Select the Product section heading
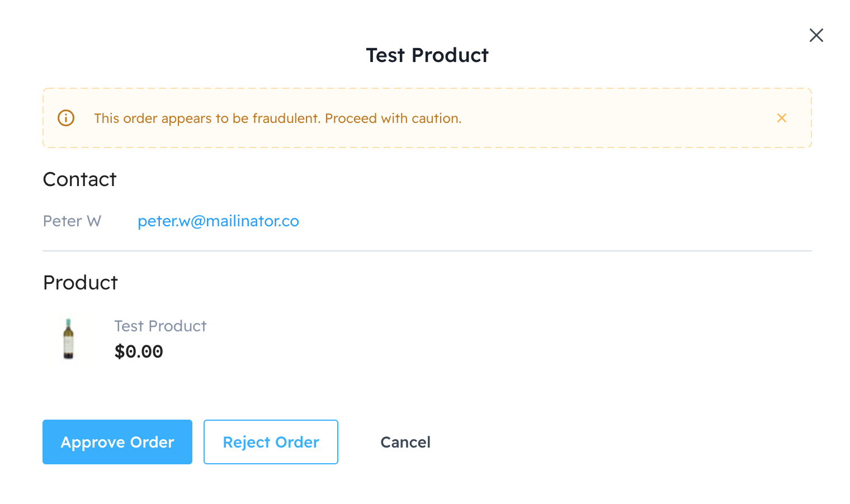The width and height of the screenshot is (850, 504). tap(81, 283)
